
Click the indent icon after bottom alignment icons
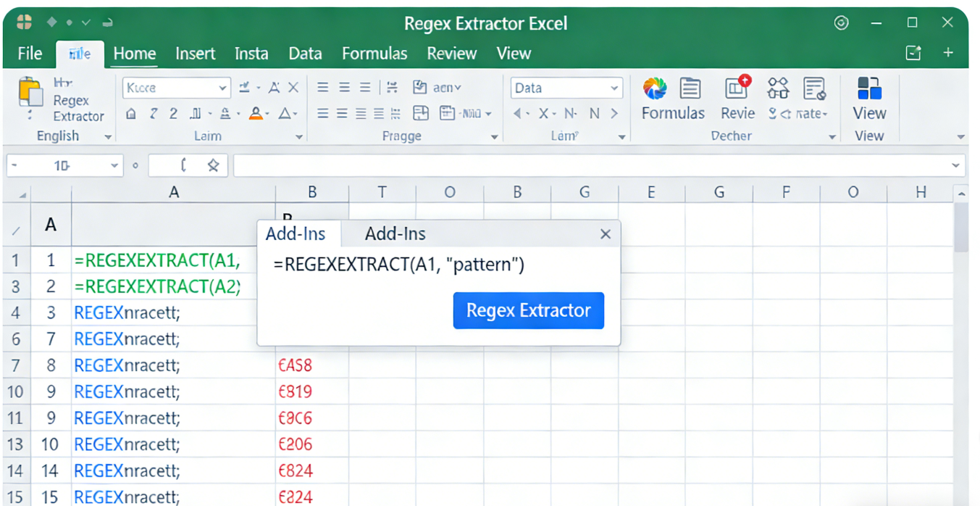coord(395,113)
